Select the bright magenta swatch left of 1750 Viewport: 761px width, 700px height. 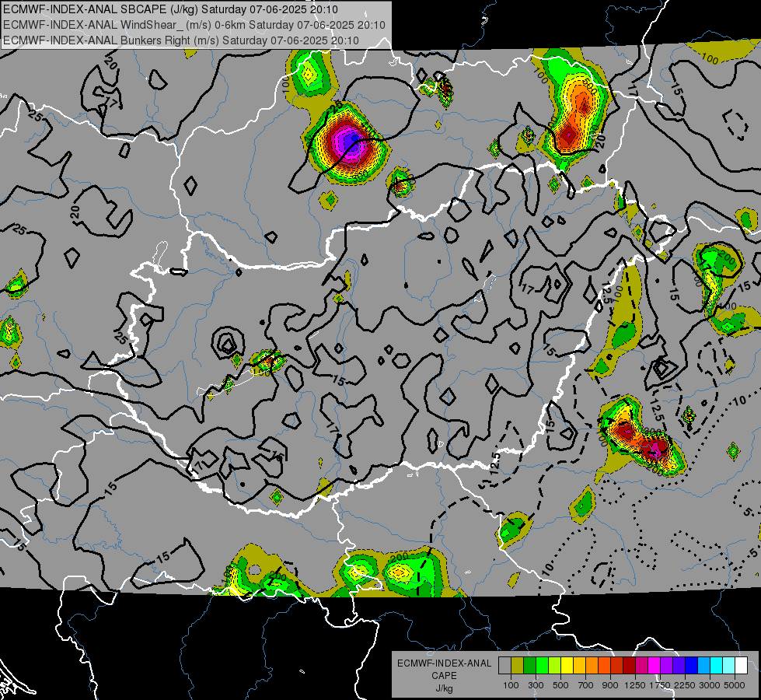(x=655, y=666)
